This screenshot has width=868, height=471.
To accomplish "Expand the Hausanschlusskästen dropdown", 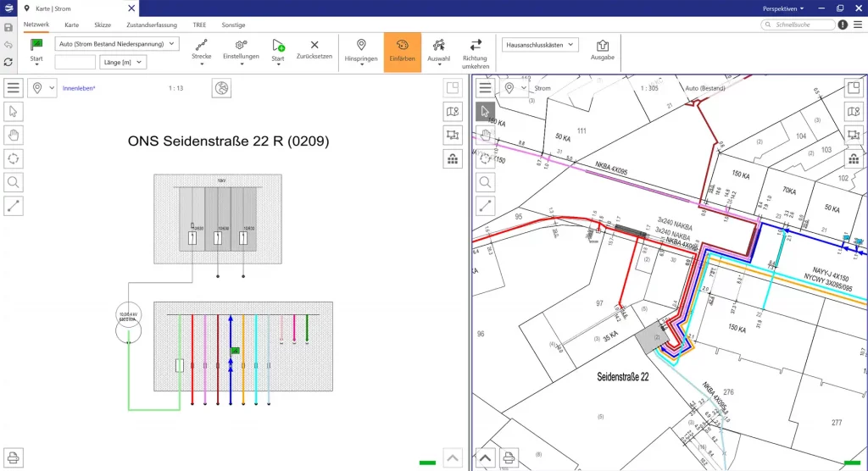I will [540, 44].
